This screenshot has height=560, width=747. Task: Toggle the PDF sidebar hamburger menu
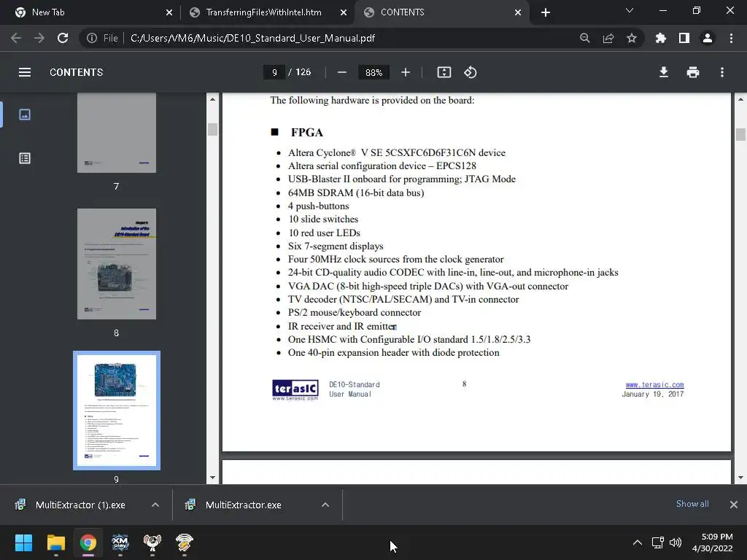[25, 72]
